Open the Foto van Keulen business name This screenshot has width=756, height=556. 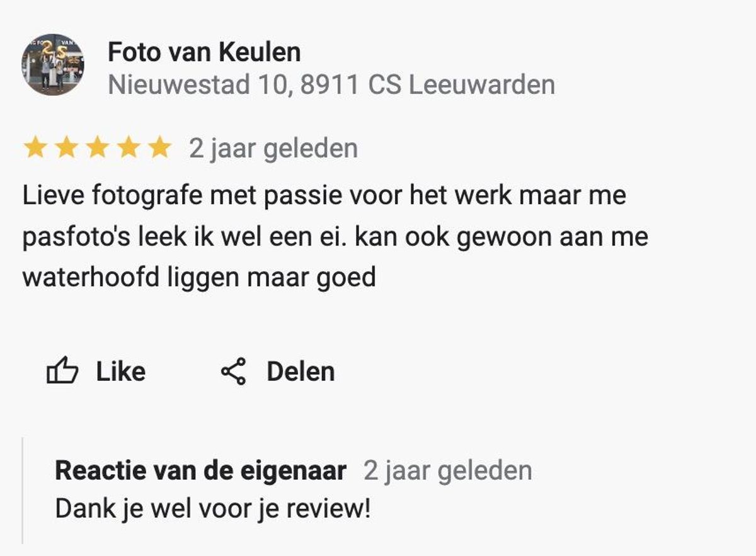coord(204,52)
